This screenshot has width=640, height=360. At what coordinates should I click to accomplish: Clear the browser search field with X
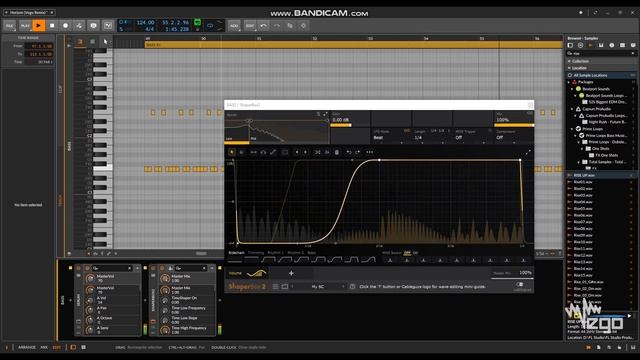(x=633, y=53)
